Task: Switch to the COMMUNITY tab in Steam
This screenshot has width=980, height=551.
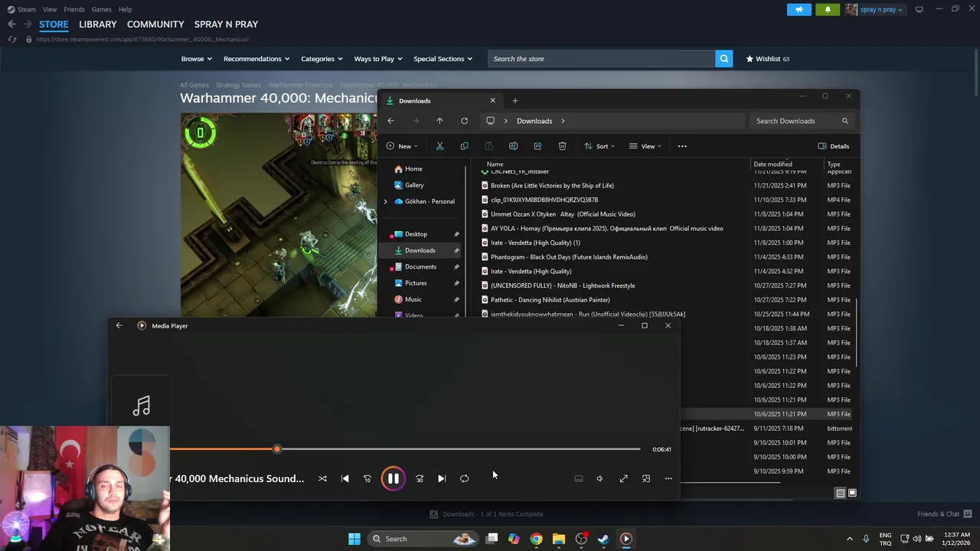Action: coord(155,24)
